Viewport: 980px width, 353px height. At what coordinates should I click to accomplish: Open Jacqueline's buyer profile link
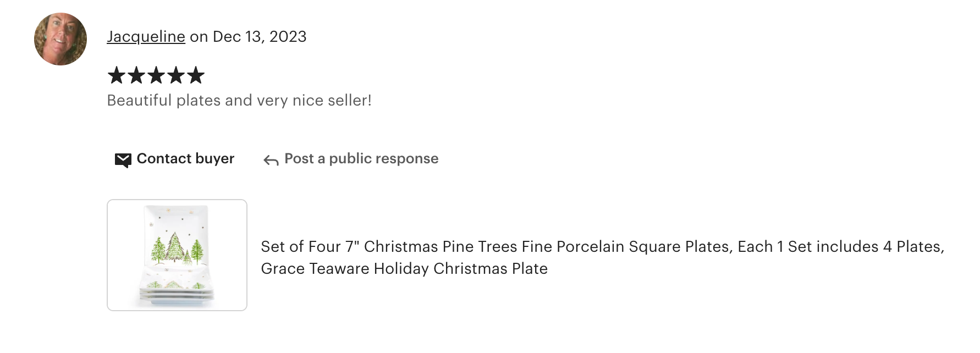146,36
